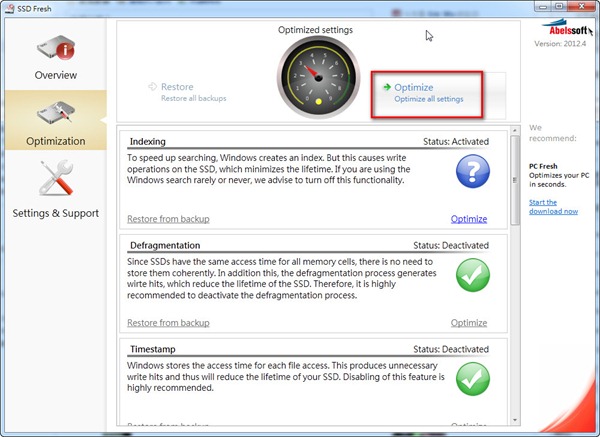Select the Optimization sidebar tab

coord(56,120)
